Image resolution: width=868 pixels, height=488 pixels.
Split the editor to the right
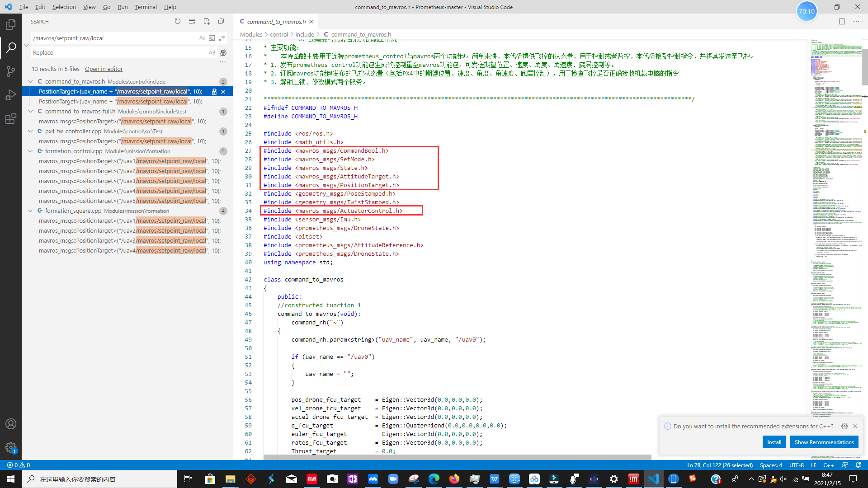[x=842, y=21]
